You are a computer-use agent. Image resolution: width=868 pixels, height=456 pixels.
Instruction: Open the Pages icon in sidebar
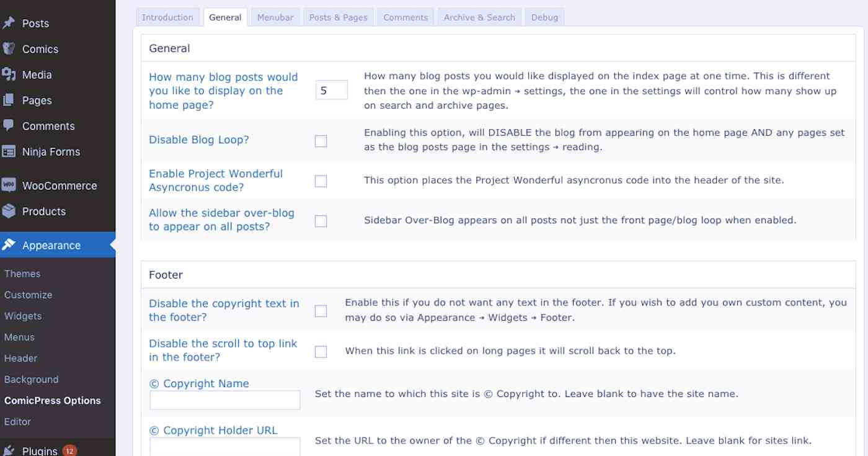11,100
